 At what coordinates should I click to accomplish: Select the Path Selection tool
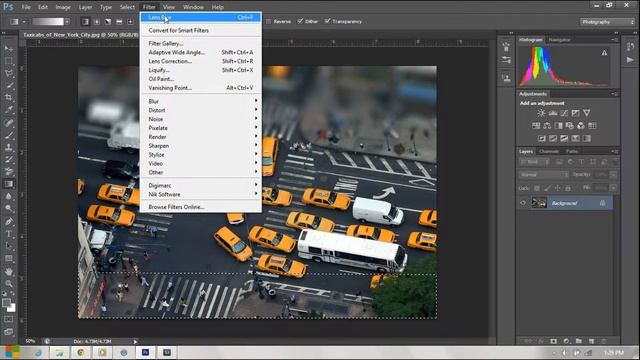9,246
